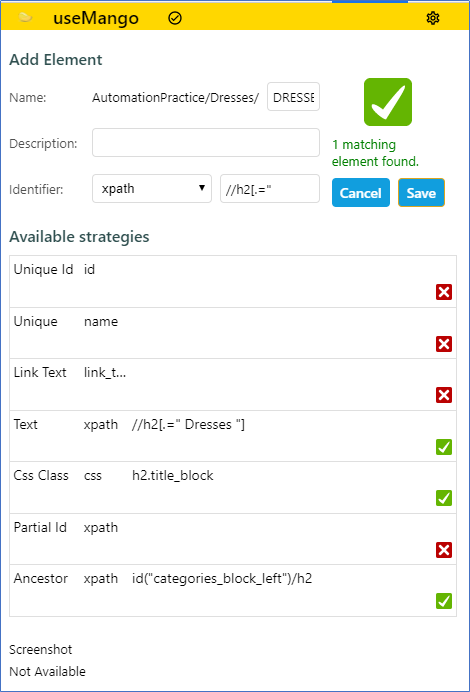Viewport: 470px width, 692px height.
Task: Open settings via the gear icon
Action: click(433, 18)
